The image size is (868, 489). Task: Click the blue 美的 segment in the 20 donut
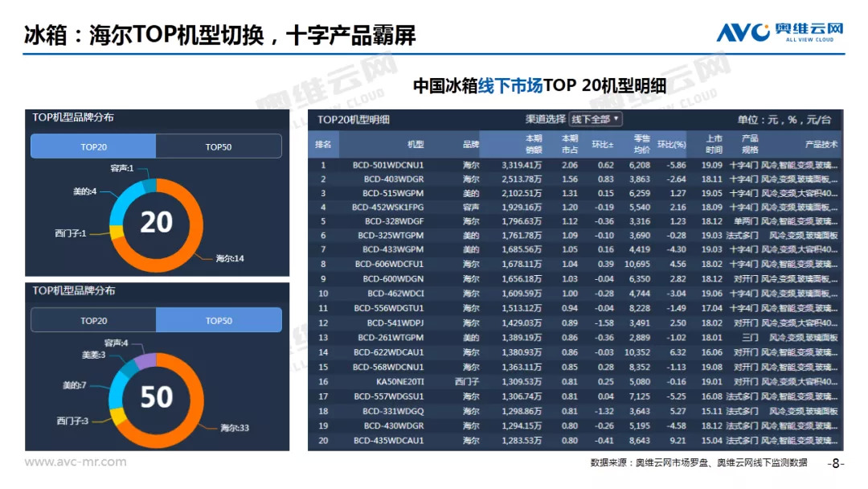coord(124,203)
